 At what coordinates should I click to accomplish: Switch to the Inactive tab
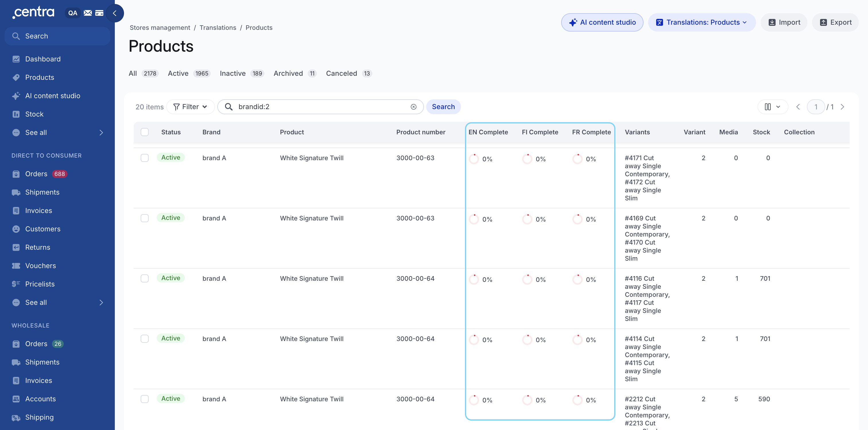click(x=242, y=73)
